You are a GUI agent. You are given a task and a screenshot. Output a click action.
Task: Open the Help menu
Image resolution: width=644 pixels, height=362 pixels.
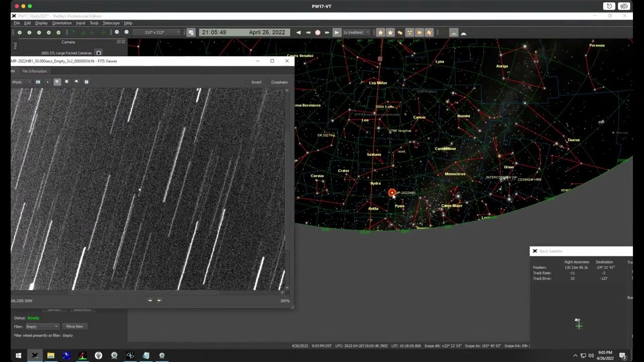coord(128,23)
